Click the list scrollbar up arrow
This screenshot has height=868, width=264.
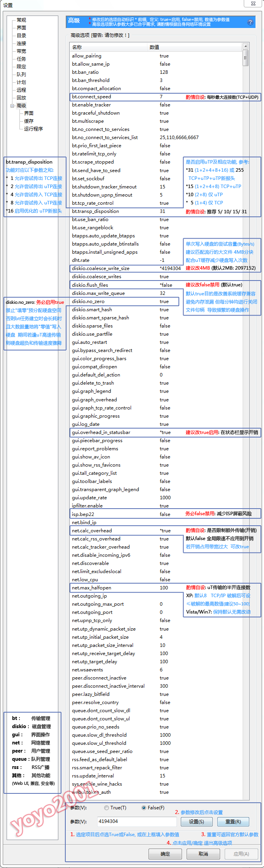[245, 47]
